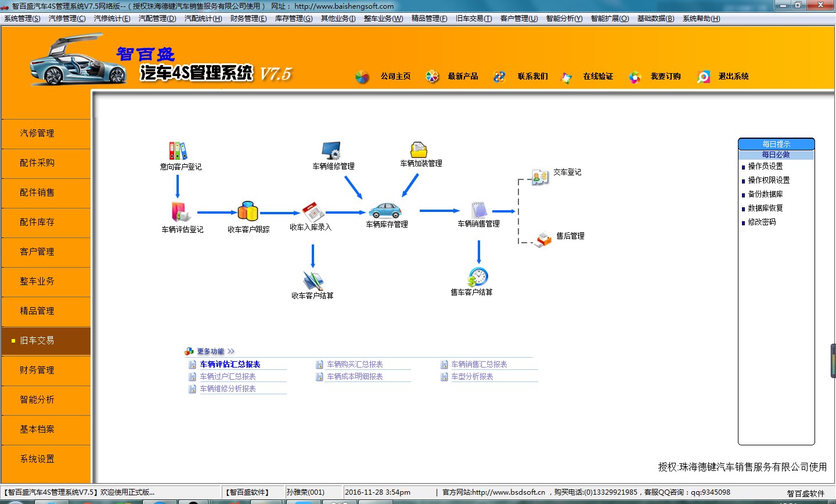Open the 库存管理(G) menu

294,19
